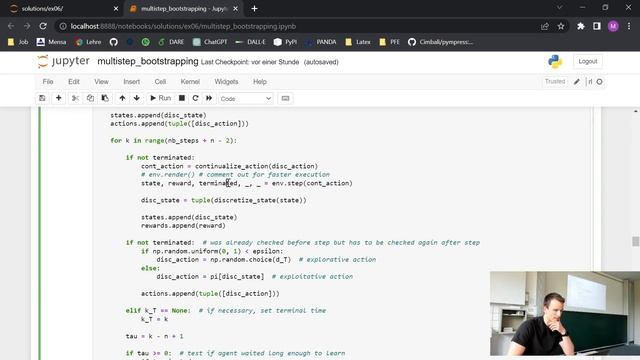
Task: Open Chrome three-dot menu
Action: tap(629, 26)
